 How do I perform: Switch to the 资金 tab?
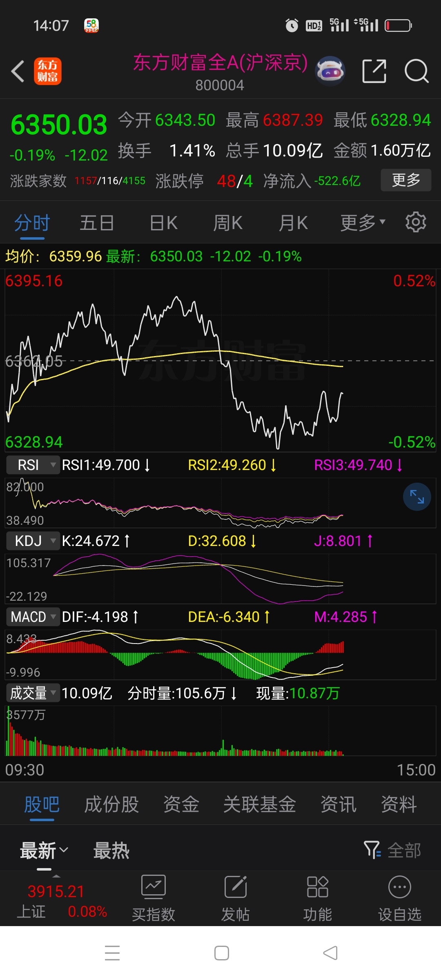pos(181,804)
